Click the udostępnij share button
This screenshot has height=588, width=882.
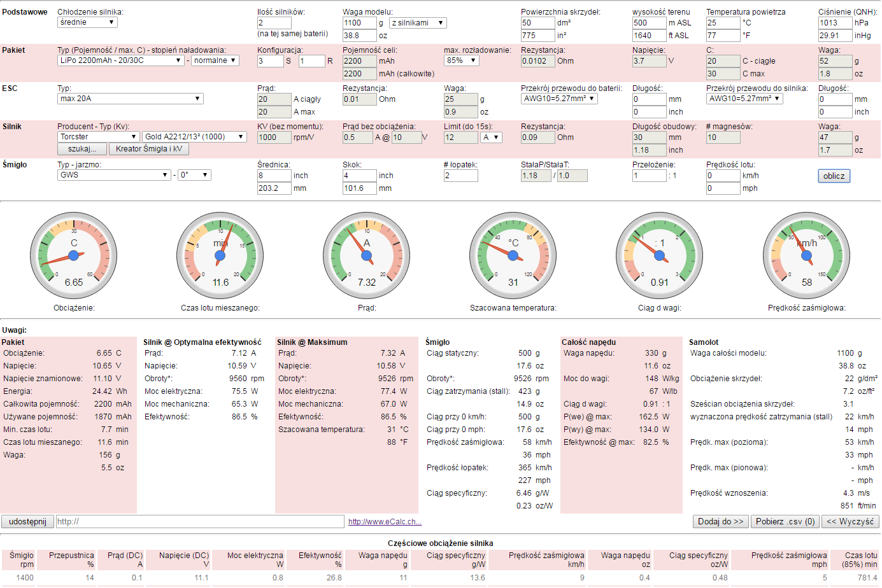pyautogui.click(x=27, y=522)
